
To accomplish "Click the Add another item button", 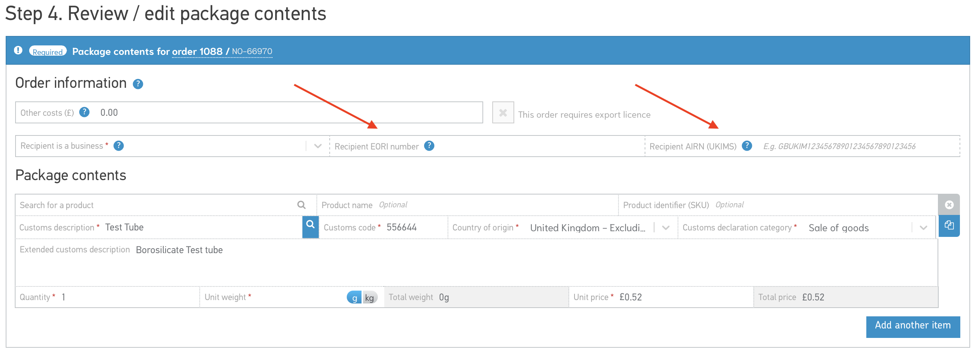I will click(912, 326).
